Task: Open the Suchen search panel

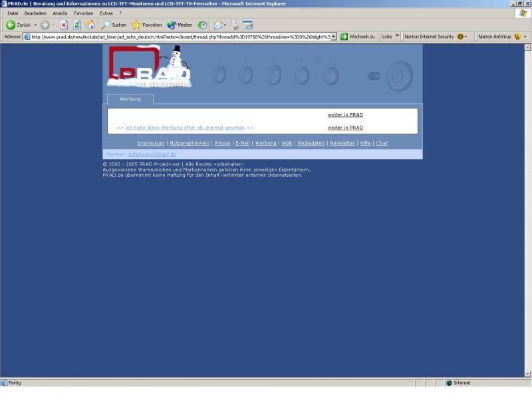Action: click(114, 25)
